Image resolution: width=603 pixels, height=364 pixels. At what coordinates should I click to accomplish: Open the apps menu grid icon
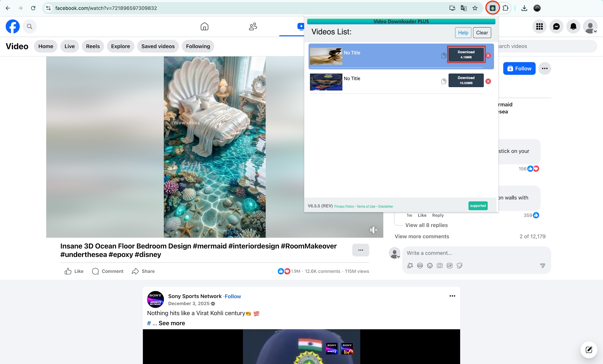(539, 27)
